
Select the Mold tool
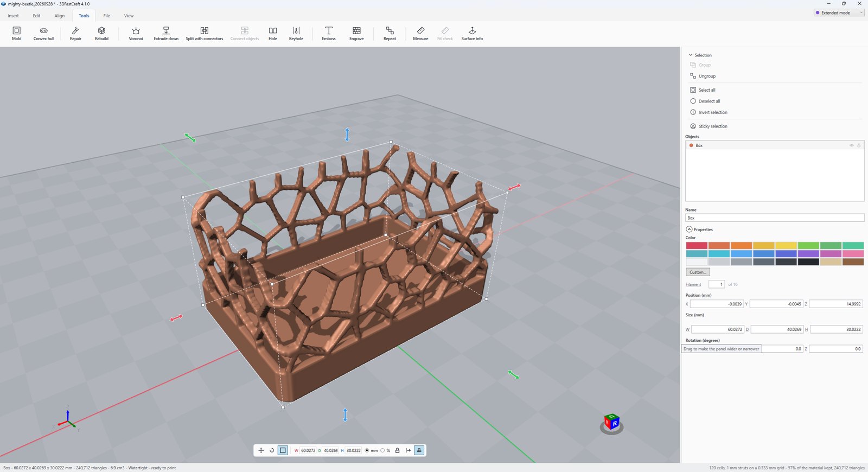[17, 33]
